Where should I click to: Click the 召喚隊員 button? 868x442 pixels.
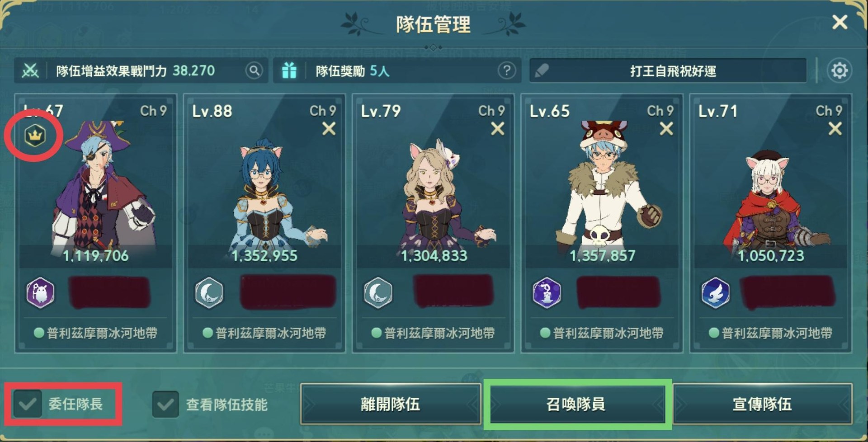(576, 404)
